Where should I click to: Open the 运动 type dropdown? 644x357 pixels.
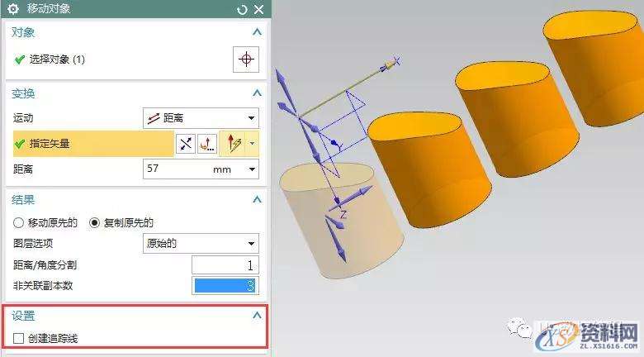(201, 118)
